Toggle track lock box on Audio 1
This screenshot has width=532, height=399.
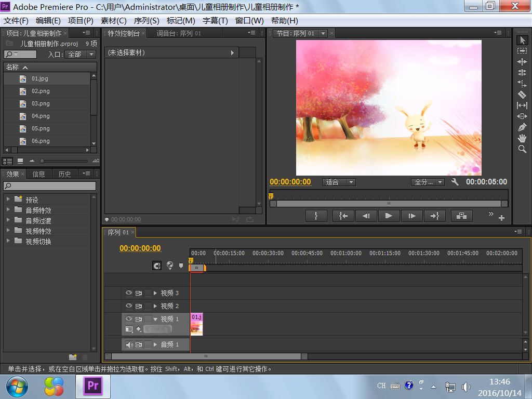tap(148, 344)
